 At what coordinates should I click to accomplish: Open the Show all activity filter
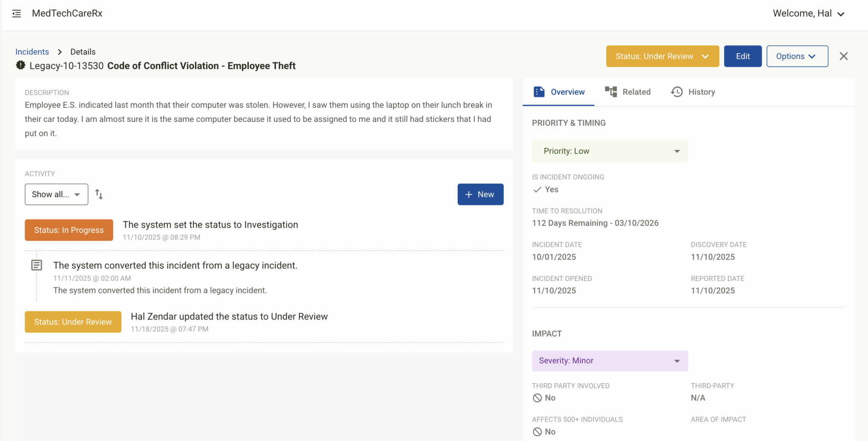[x=56, y=194]
